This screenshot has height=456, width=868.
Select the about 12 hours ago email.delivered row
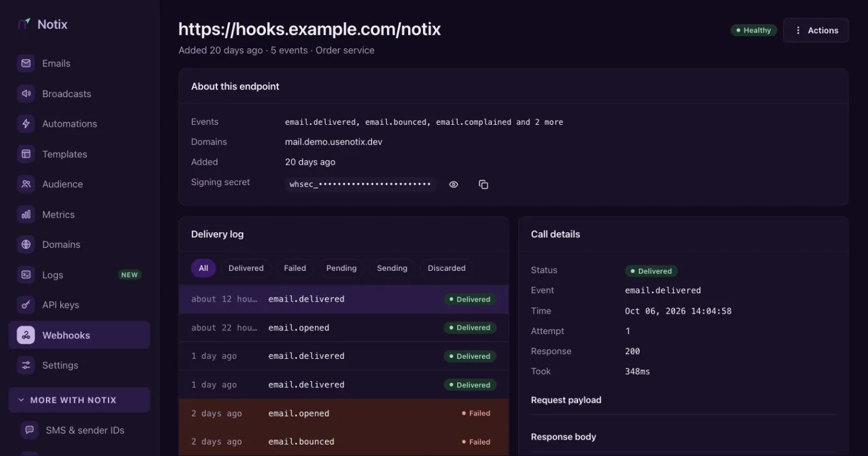coord(344,299)
